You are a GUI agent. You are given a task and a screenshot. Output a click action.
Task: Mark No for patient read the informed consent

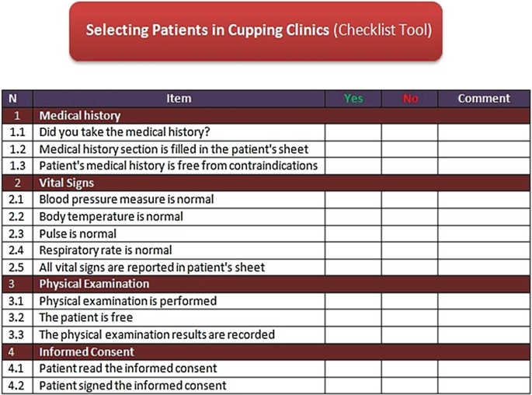click(409, 369)
